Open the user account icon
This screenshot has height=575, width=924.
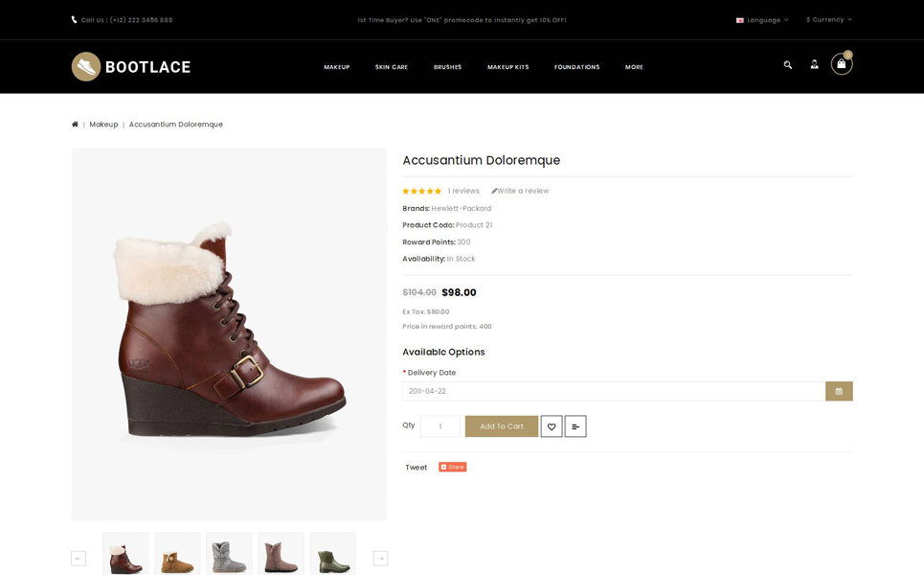tap(814, 65)
